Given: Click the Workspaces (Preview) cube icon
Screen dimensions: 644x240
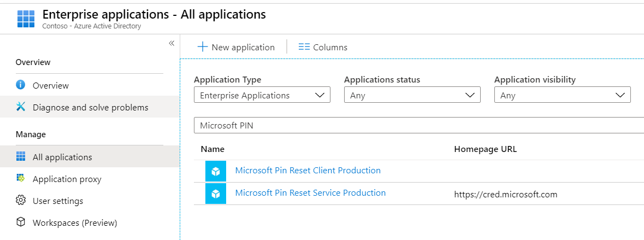Looking at the screenshot, I should (x=21, y=223).
